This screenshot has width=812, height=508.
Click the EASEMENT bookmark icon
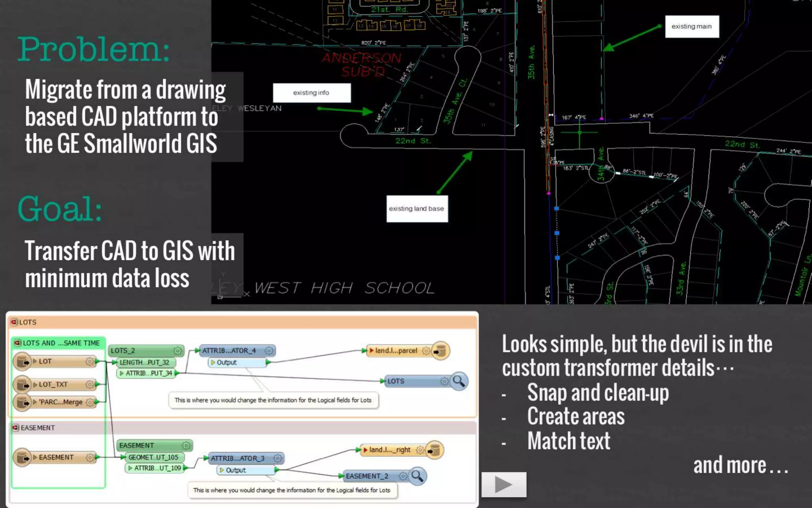coord(15,427)
